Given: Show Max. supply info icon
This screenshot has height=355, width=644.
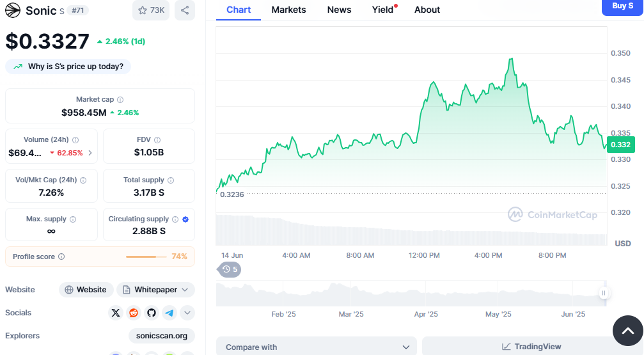Looking at the screenshot, I should pyautogui.click(x=73, y=219).
